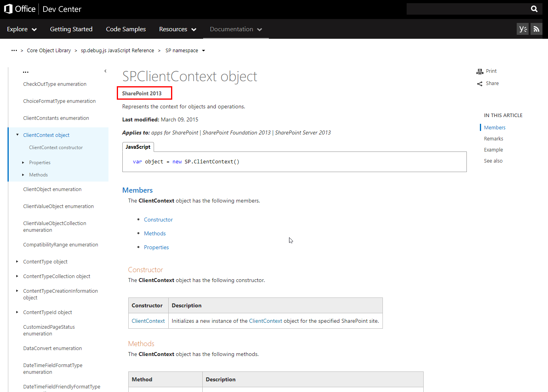The image size is (548, 392).
Task: Click the Members section heading
Action: pyautogui.click(x=137, y=190)
